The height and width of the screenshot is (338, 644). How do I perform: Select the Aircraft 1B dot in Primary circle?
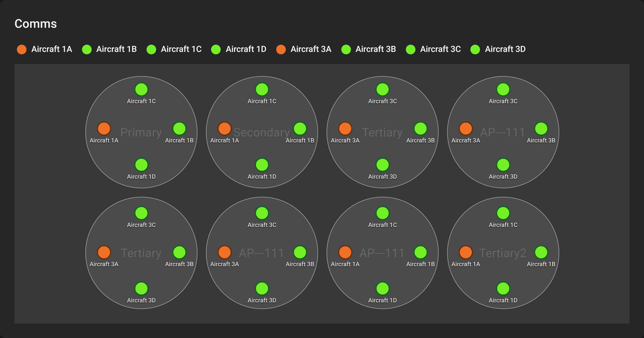[179, 129]
